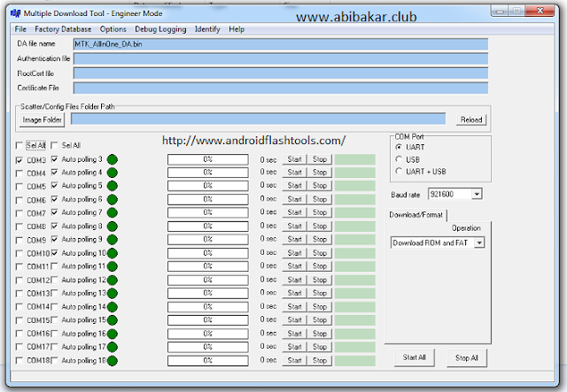567x392 pixels.
Task: Tick the Sel All checkbox above Auto polling
Action: (x=54, y=146)
